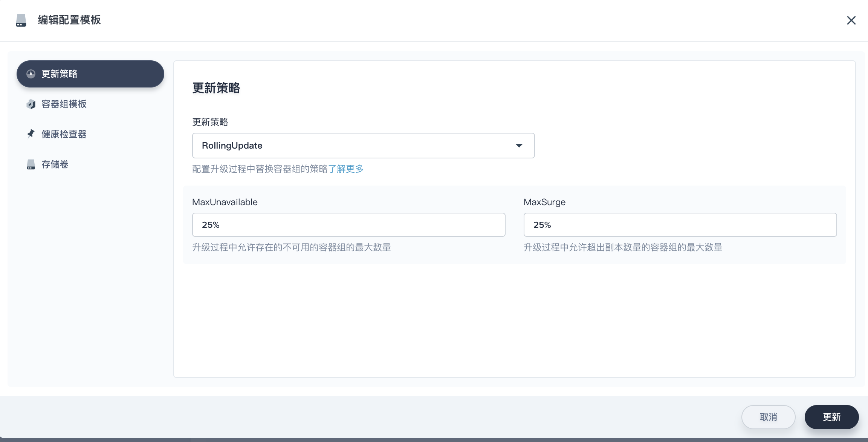Screen dimensions: 868x442
Task: Switch to the 容器组模板 tab
Action: pyautogui.click(x=90, y=104)
